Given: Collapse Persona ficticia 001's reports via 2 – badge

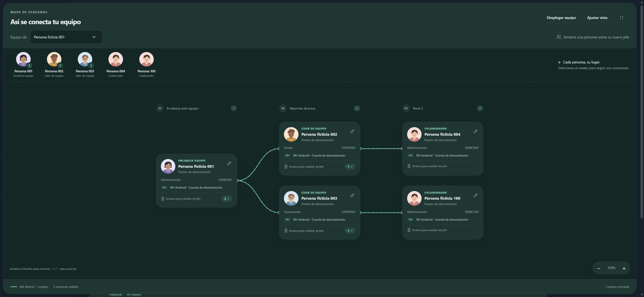Looking at the screenshot, I should coord(227,199).
